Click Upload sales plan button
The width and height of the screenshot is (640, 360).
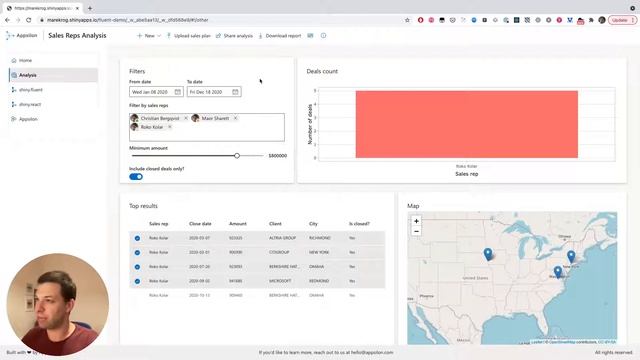pos(188,36)
